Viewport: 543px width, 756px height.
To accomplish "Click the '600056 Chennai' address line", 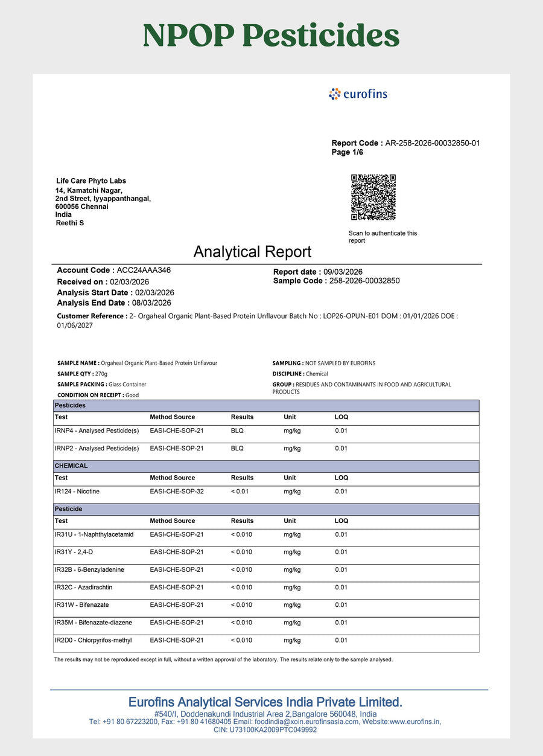I will [x=82, y=207].
